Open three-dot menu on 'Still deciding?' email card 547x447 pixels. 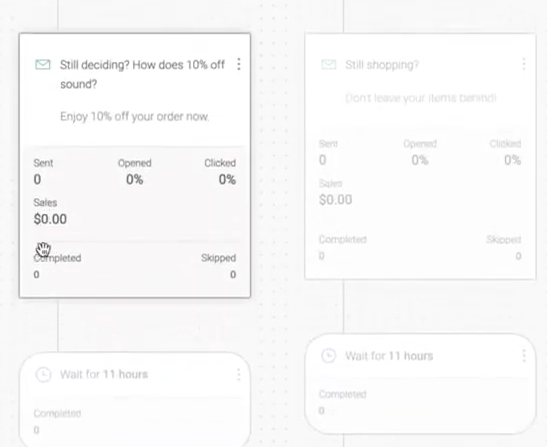[239, 64]
